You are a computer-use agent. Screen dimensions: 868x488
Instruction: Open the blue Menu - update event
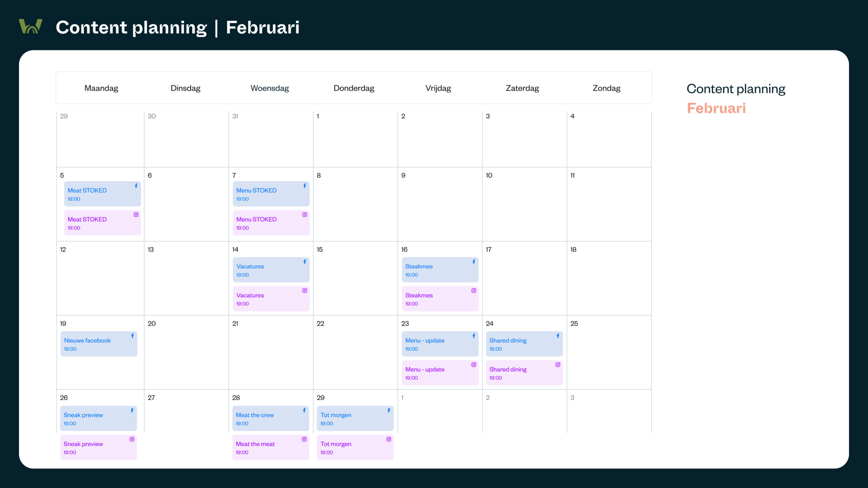coord(440,344)
